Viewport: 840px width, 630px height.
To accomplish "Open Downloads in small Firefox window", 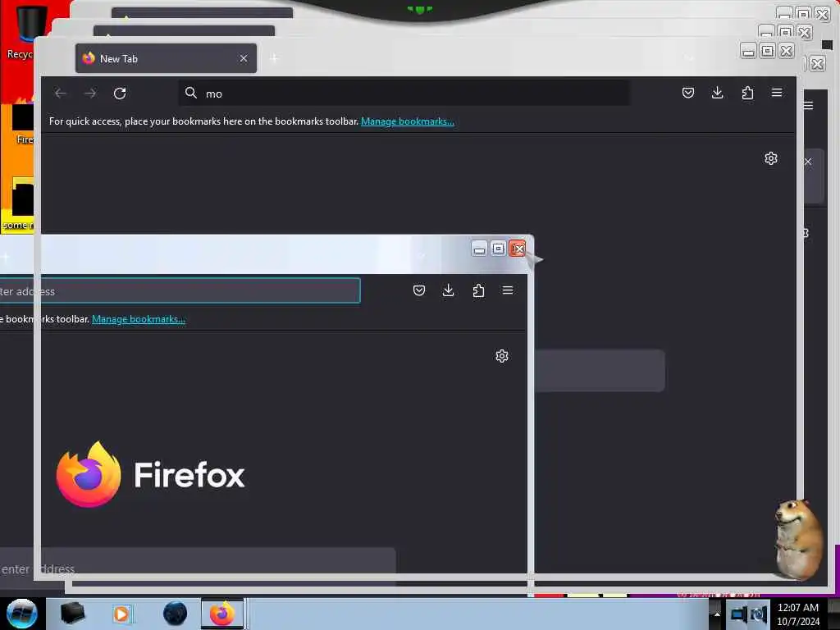I will point(449,290).
